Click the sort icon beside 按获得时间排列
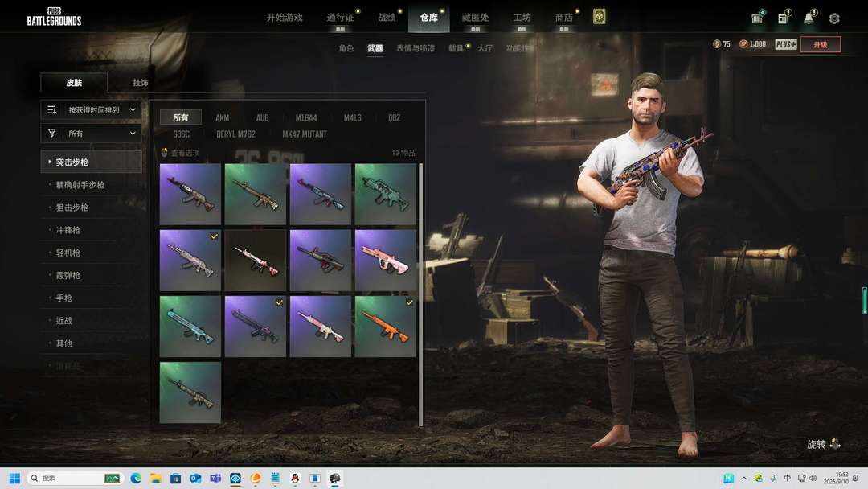868x489 pixels. [x=52, y=109]
